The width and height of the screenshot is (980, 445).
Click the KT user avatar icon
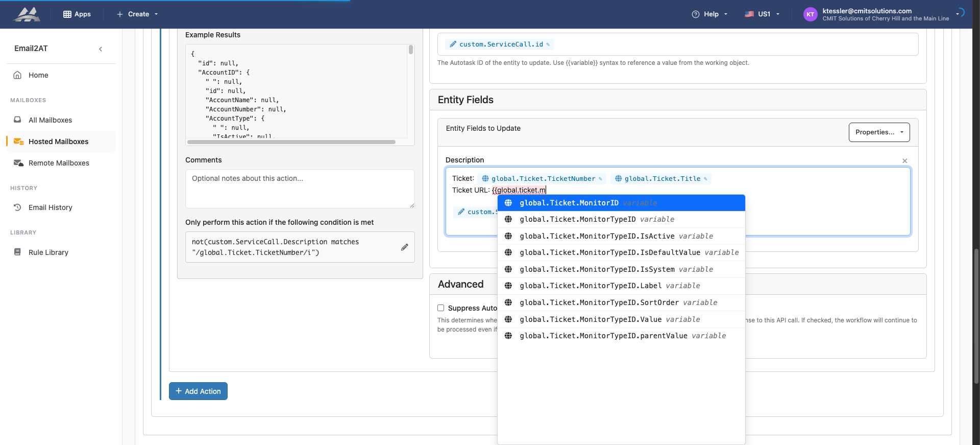point(810,14)
